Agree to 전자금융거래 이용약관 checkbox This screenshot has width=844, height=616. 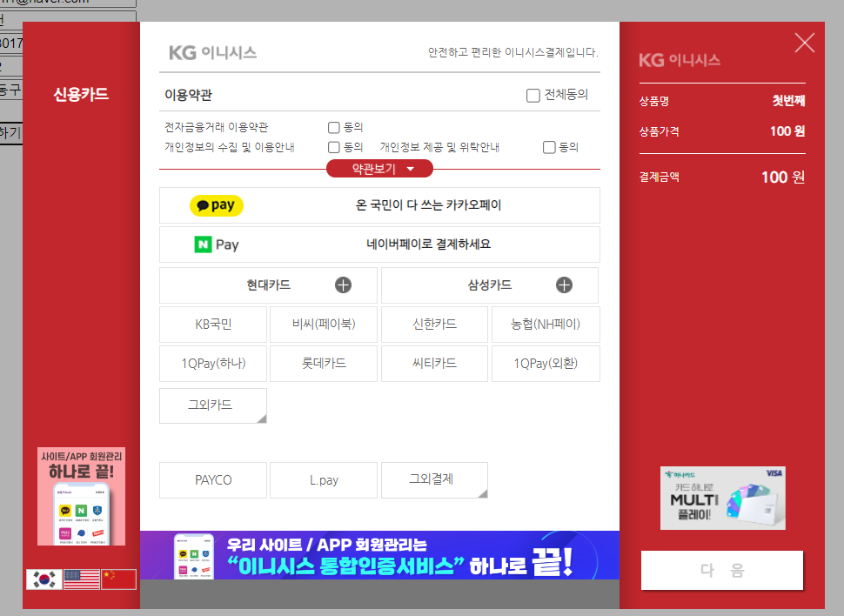(334, 128)
